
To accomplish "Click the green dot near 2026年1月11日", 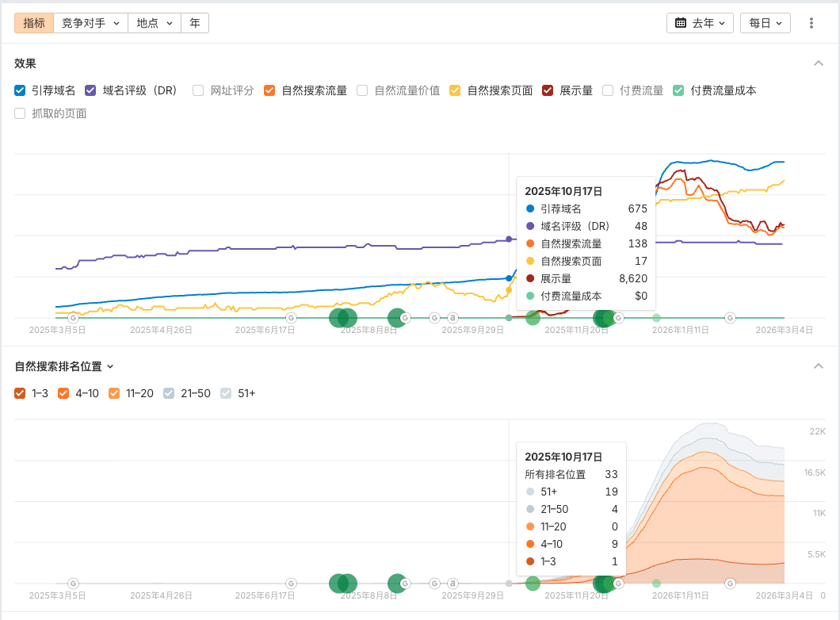I will (656, 317).
